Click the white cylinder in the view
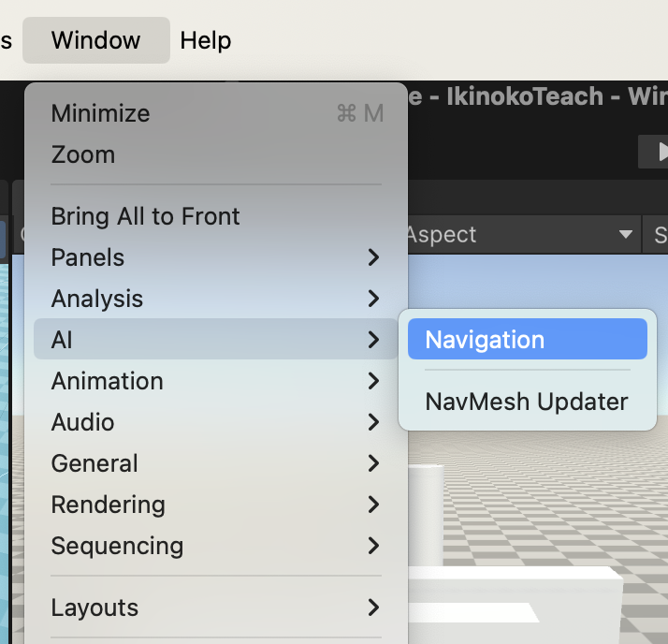Viewport: 668px width, 644px height. point(426,505)
